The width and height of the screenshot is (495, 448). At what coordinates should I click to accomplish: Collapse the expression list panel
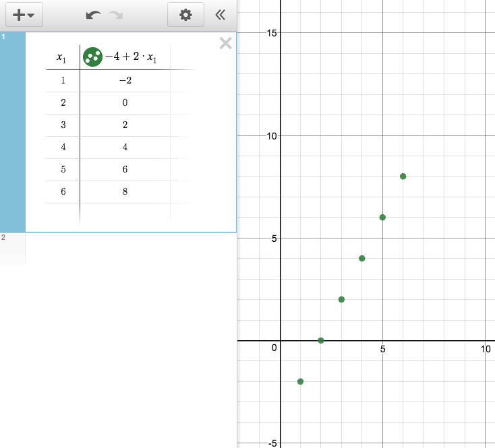pos(220,15)
